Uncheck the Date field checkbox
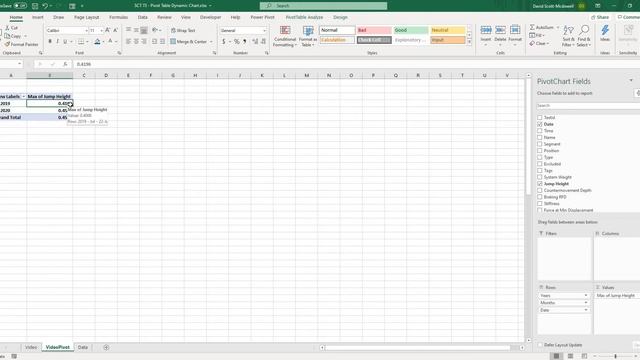The image size is (640, 360). coord(540,124)
